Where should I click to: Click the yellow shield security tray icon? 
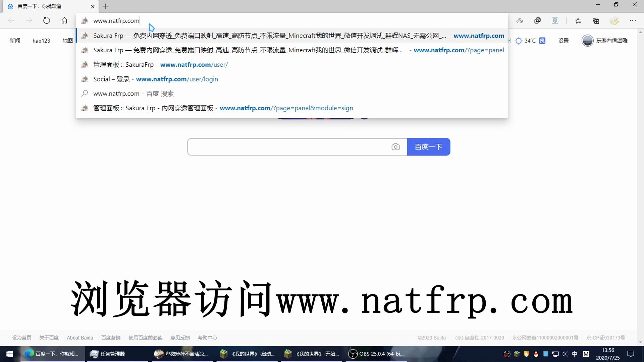(x=527, y=354)
